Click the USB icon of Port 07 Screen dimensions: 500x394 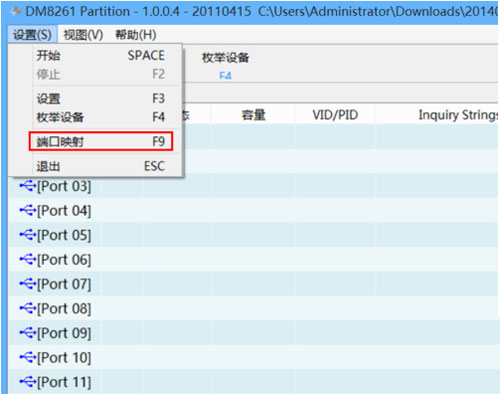(x=27, y=284)
